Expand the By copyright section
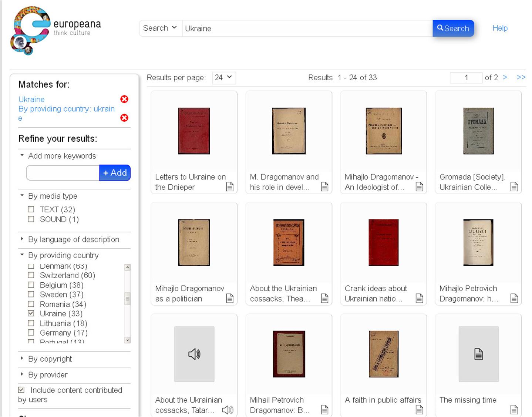 click(50, 359)
